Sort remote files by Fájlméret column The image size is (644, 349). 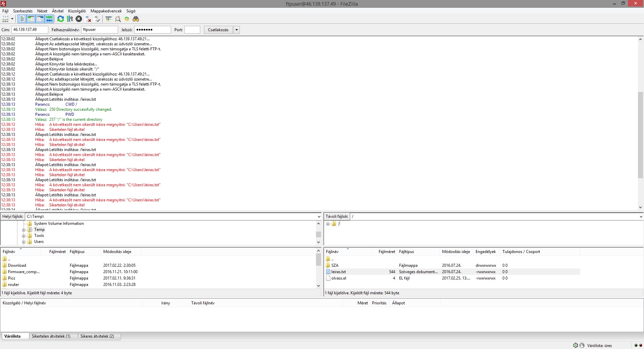(384, 252)
